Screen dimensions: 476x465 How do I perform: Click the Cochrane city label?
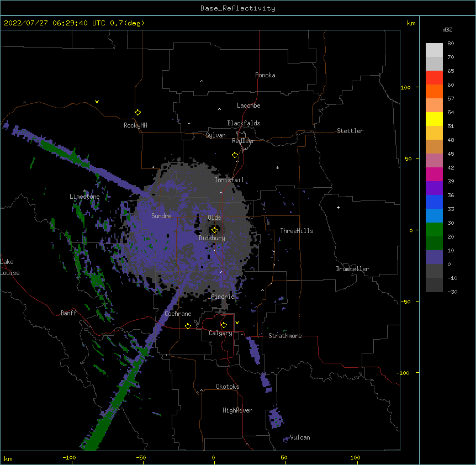click(x=178, y=314)
